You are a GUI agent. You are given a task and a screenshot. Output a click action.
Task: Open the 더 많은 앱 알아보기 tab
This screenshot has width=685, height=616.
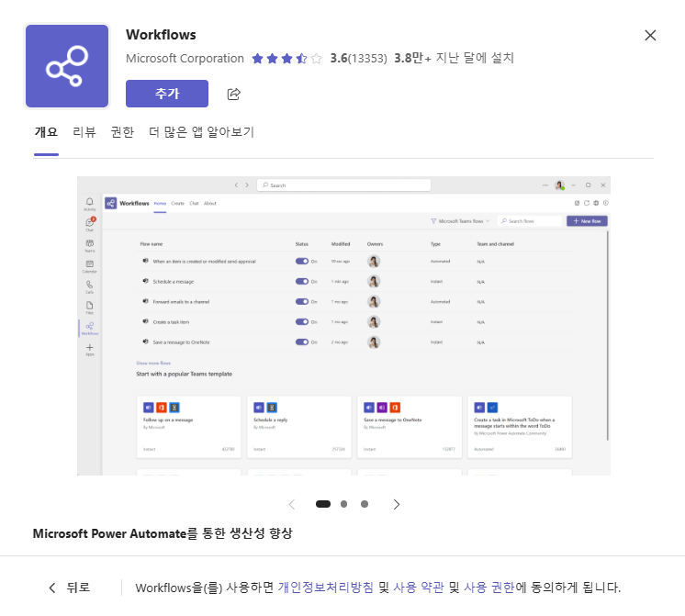pos(201,132)
